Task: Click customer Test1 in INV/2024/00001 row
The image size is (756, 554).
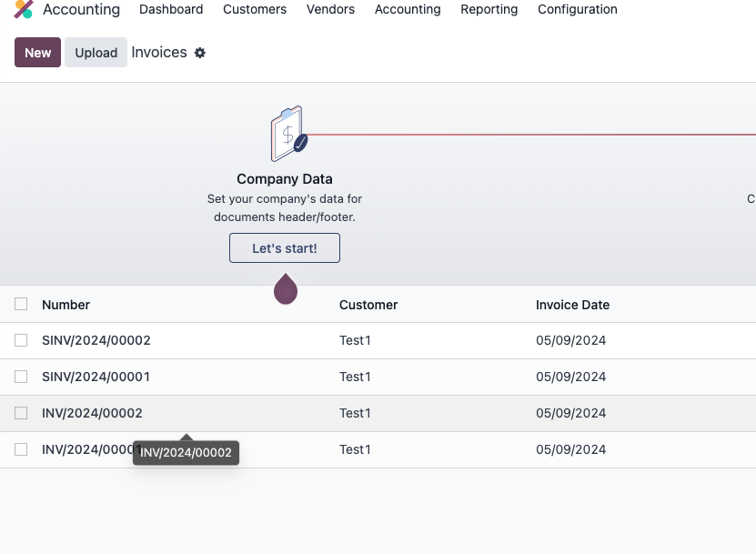Action: click(356, 449)
